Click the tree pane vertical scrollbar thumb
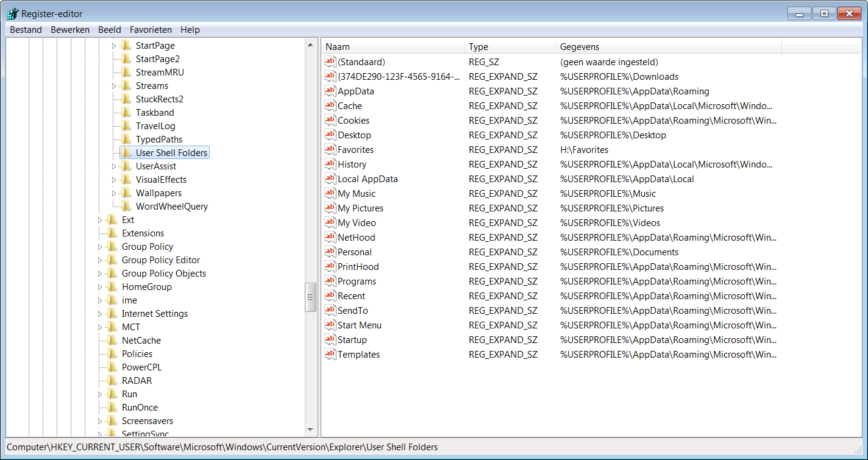Image resolution: width=868 pixels, height=460 pixels. [x=311, y=297]
